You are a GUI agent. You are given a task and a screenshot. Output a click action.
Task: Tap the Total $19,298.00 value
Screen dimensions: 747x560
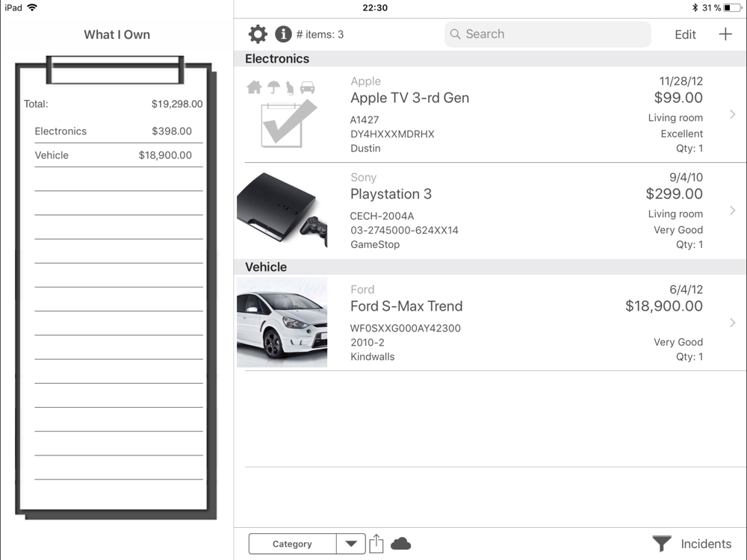point(177,104)
